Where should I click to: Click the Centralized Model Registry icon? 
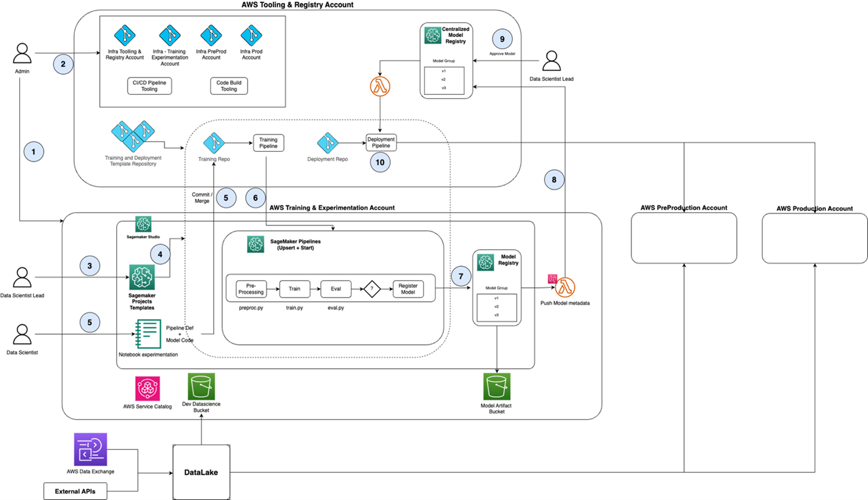coord(432,36)
